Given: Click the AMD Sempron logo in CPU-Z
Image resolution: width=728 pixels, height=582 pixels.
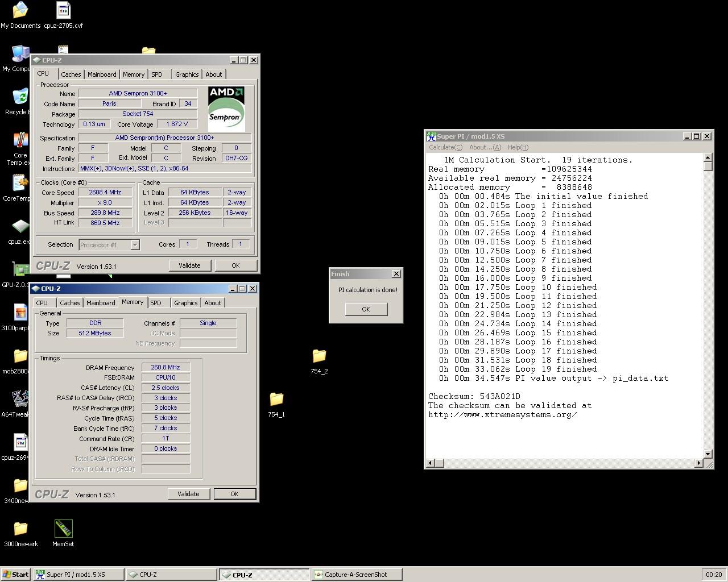Looking at the screenshot, I should tap(226, 109).
